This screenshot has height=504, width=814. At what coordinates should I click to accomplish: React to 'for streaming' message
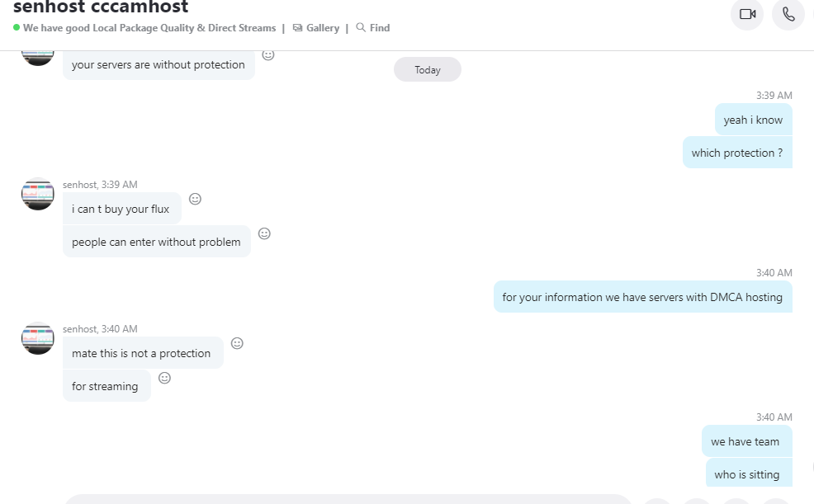[164, 378]
